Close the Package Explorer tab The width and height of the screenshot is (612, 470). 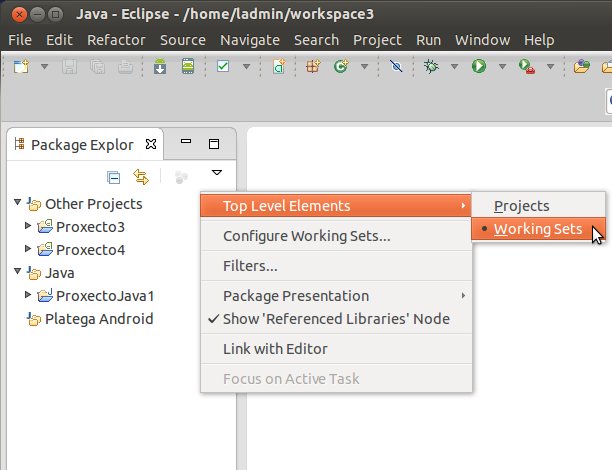151,144
